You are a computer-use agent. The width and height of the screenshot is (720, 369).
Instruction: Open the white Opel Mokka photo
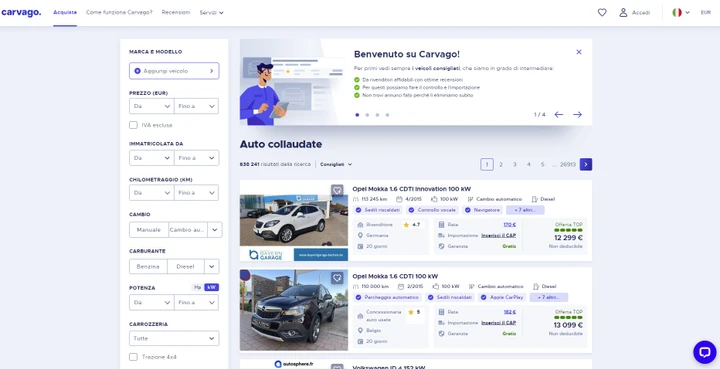[294, 221]
